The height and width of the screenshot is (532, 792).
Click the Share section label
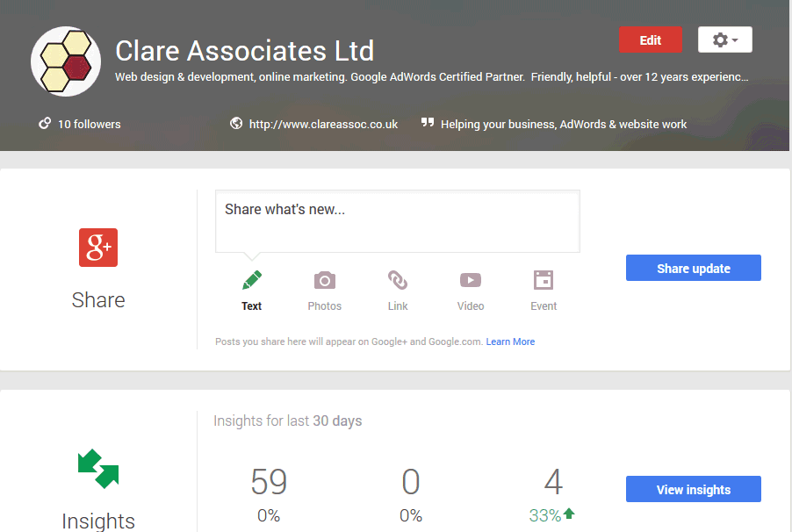(x=98, y=300)
